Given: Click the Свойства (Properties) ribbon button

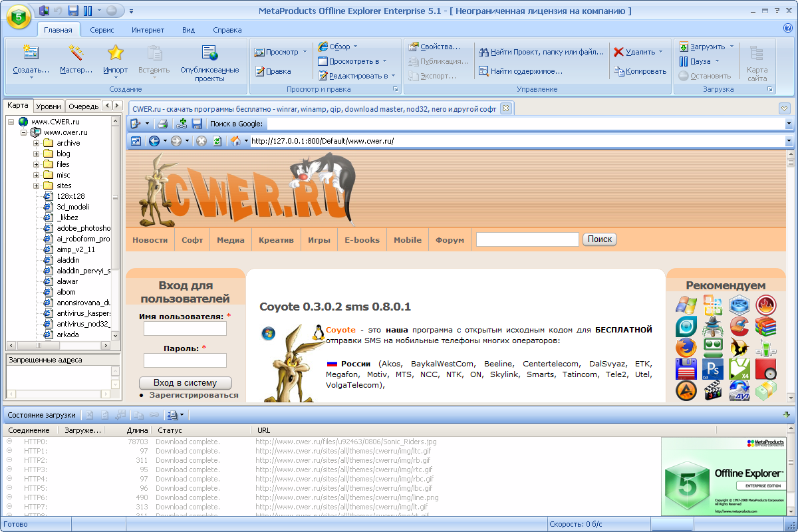Looking at the screenshot, I should pos(414,47).
